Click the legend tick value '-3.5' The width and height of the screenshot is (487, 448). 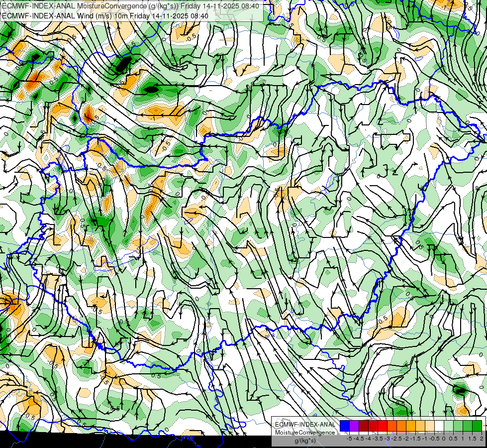[378, 439]
